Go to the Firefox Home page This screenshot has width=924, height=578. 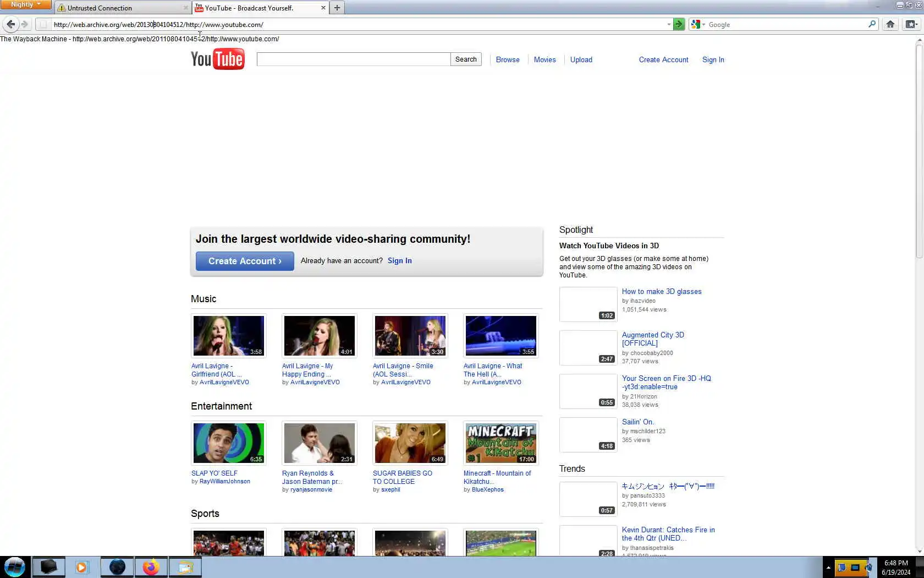click(x=890, y=24)
